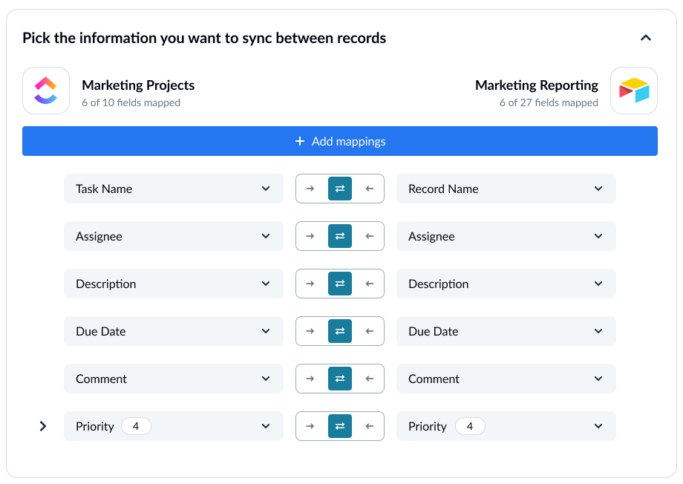
Task: Open the right-side Comment field dropdown
Action: [x=505, y=379]
